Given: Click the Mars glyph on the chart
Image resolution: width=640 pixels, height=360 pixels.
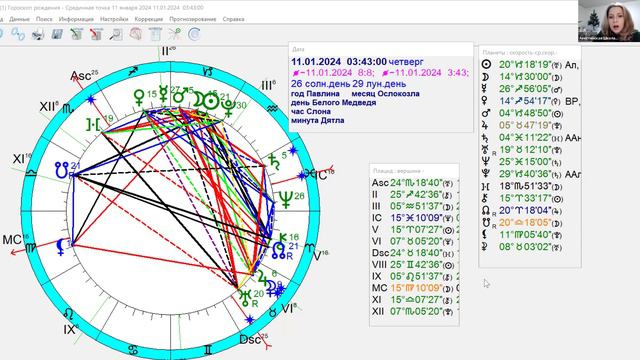Looking at the screenshot, I should click(180, 95).
